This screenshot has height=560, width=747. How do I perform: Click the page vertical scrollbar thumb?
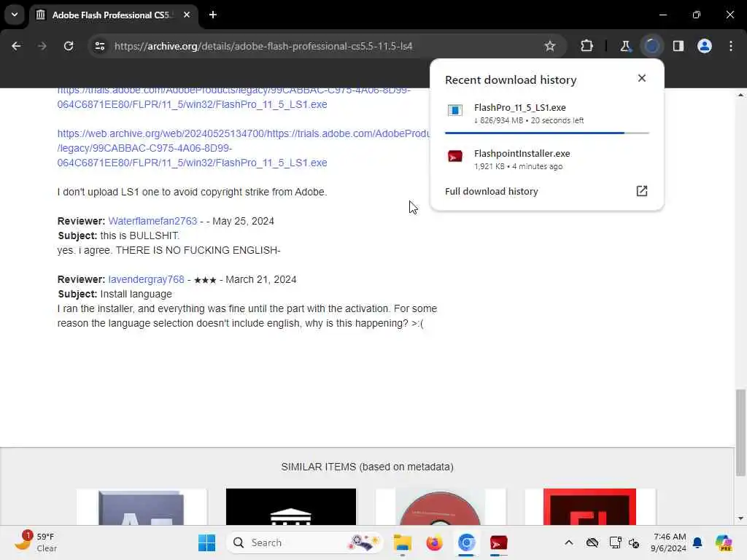pyautogui.click(x=740, y=432)
